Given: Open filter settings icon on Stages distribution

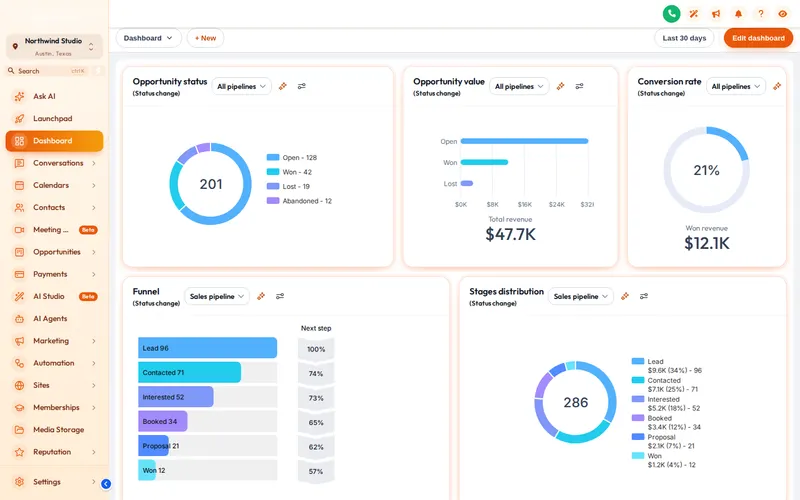Looking at the screenshot, I should (x=643, y=296).
